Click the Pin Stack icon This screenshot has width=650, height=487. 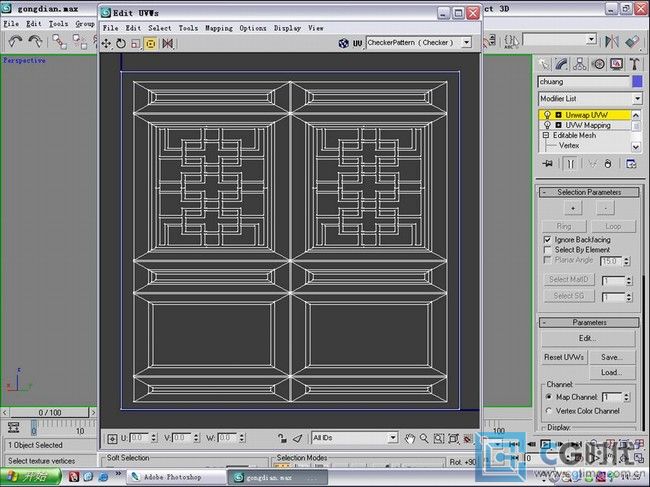coord(548,164)
